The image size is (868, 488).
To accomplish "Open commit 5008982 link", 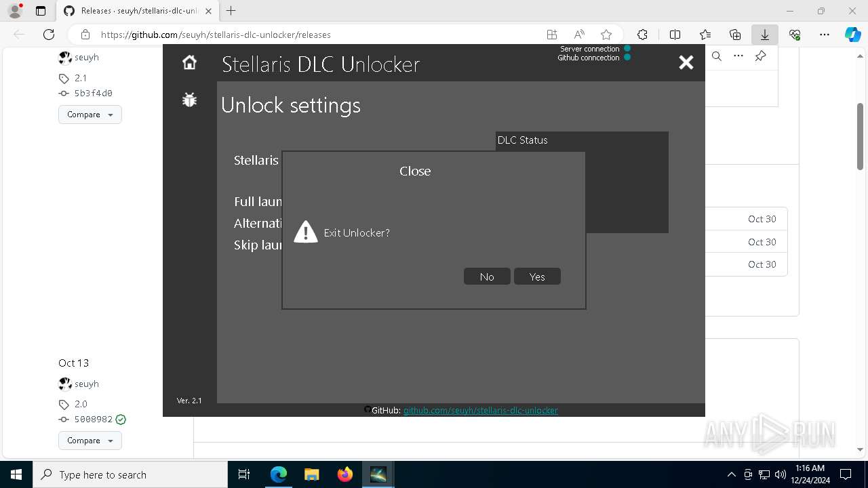I will click(x=93, y=420).
